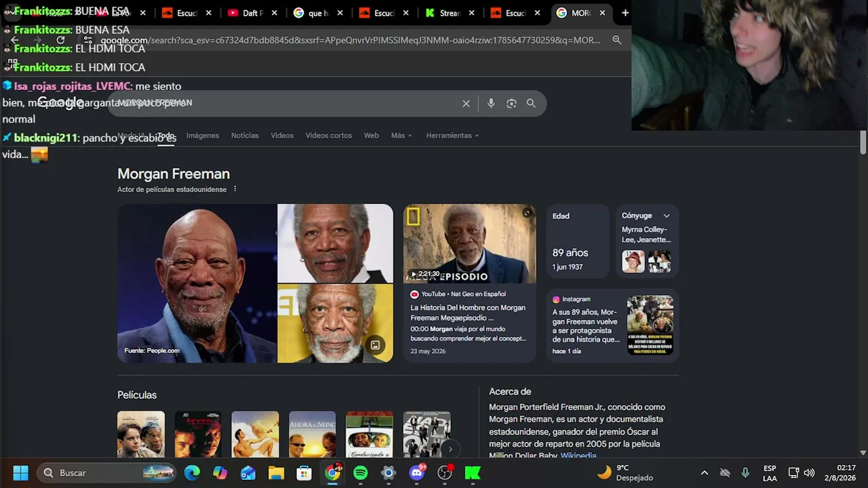Open File Explorer from the taskbar

pos(276,472)
